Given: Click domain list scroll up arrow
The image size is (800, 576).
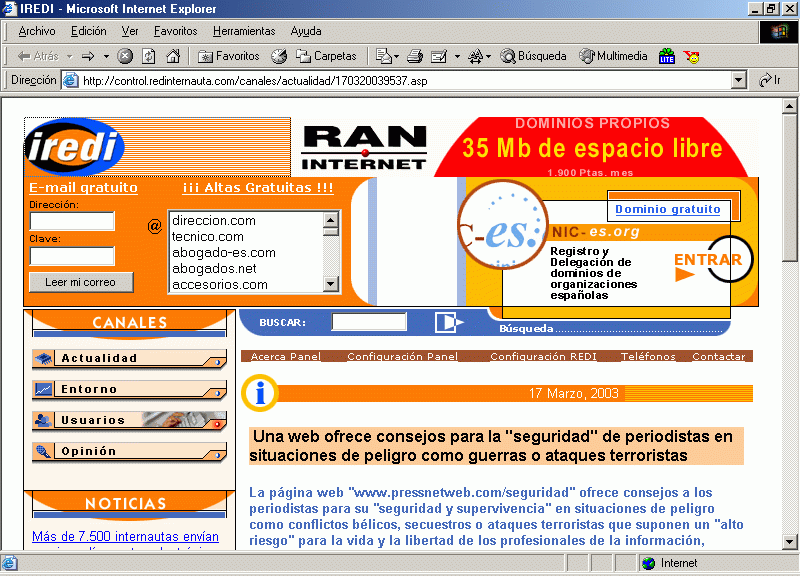Looking at the screenshot, I should (x=331, y=219).
